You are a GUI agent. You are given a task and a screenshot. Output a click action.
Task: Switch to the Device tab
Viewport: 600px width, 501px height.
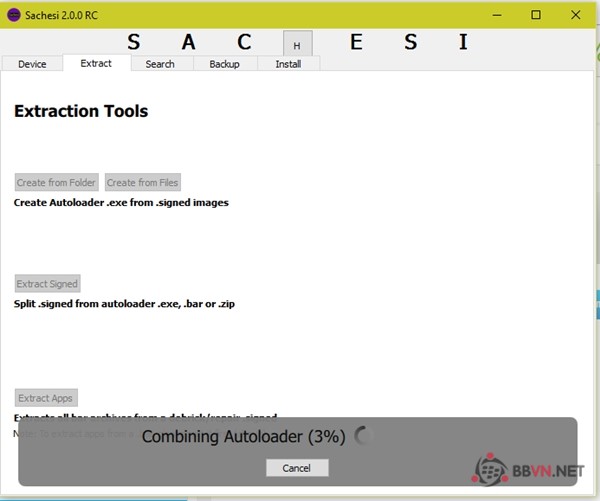coord(32,64)
